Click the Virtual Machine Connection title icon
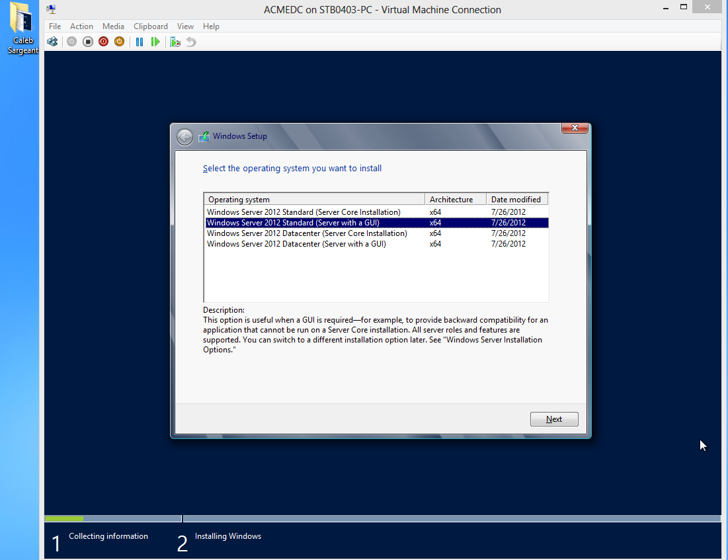The height and width of the screenshot is (560, 728). [51, 9]
